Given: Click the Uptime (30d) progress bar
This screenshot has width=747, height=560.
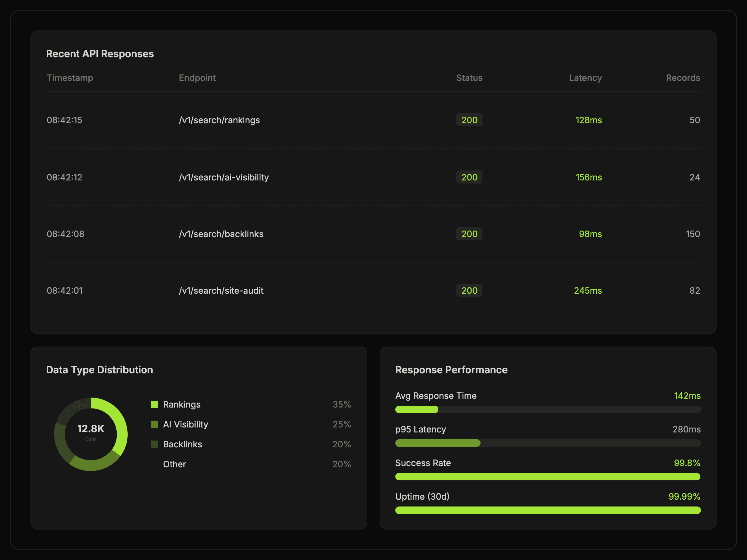Looking at the screenshot, I should click(x=547, y=510).
